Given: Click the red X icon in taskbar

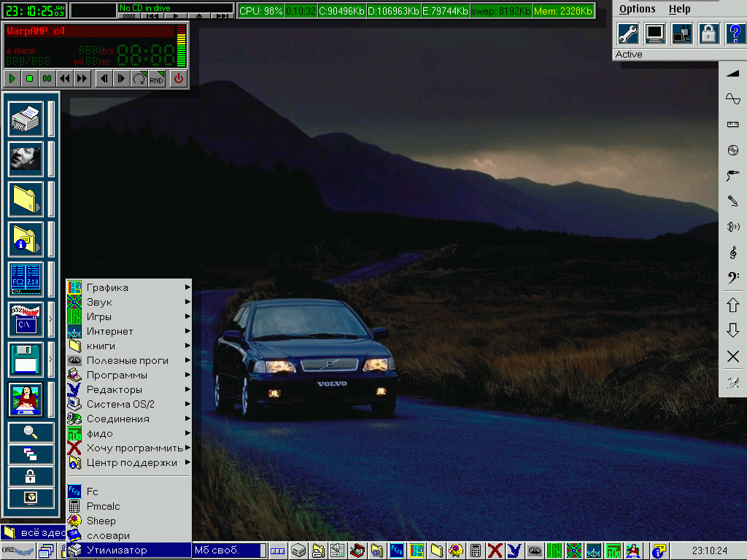Looking at the screenshot, I should click(495, 551).
